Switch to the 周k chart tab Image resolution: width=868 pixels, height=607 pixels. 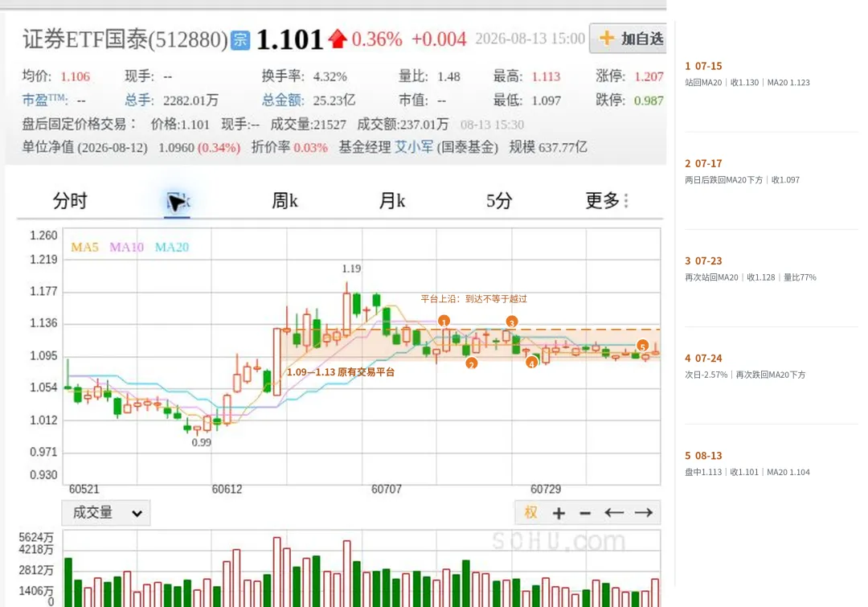pyautogui.click(x=285, y=200)
